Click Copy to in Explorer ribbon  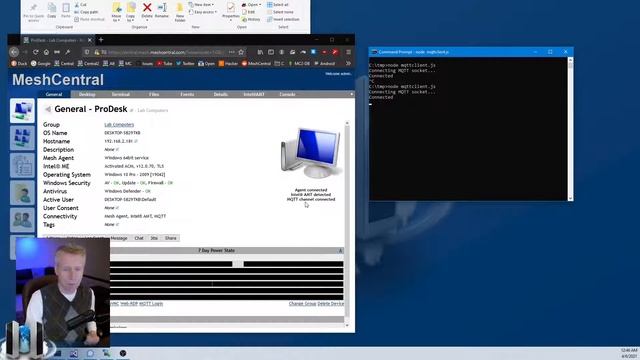click(131, 12)
